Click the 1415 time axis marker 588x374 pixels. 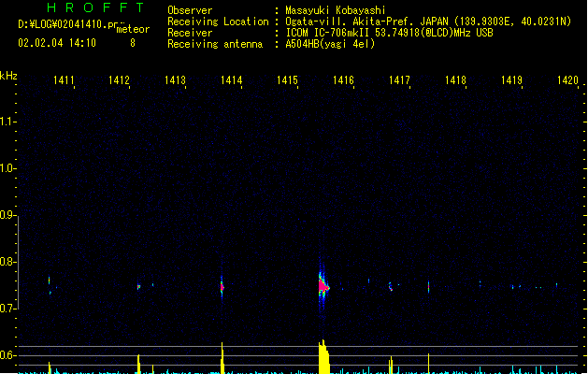287,80
